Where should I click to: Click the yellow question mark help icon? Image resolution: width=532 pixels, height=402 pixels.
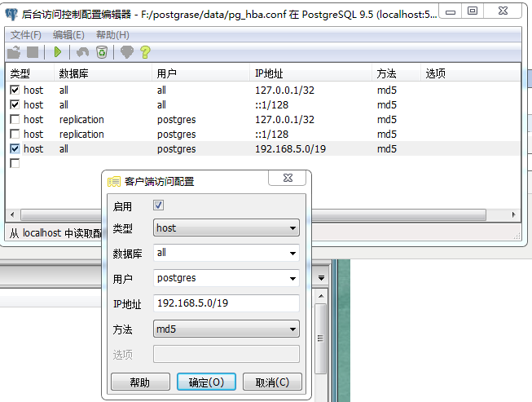coord(145,52)
